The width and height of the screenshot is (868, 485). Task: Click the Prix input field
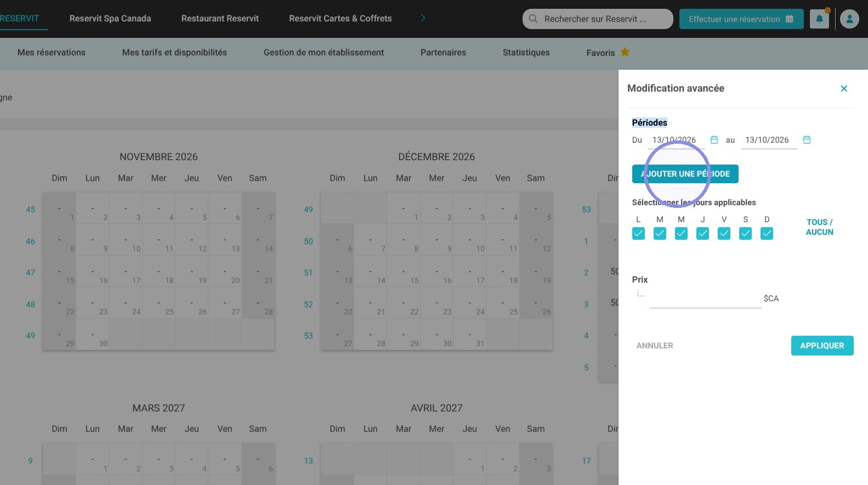(x=705, y=298)
